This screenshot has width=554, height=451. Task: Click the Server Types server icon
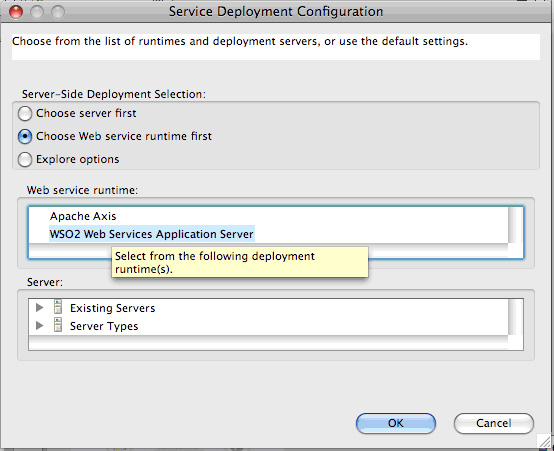[58, 325]
